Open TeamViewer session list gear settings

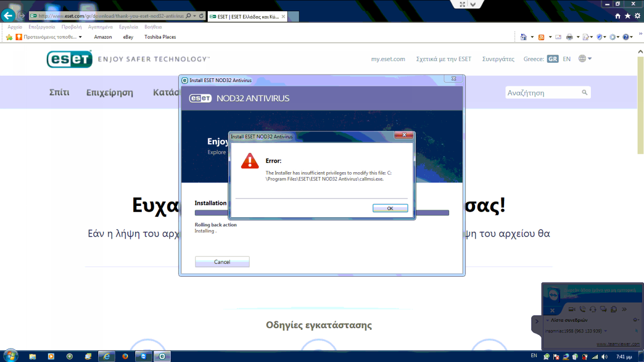point(636,320)
